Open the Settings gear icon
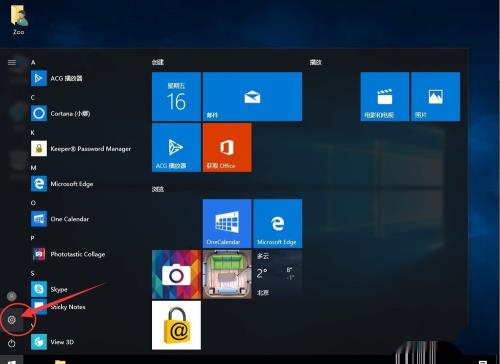The width and height of the screenshot is (500, 364). [12, 320]
